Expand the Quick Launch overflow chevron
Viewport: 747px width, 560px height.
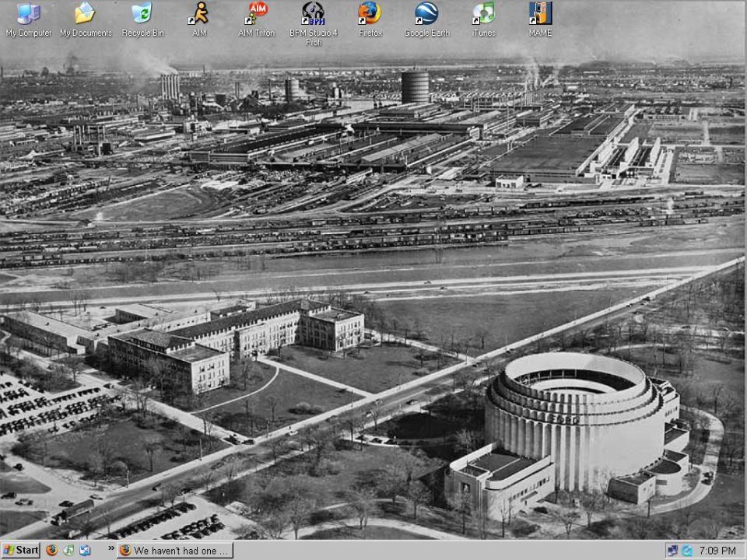pos(111,548)
